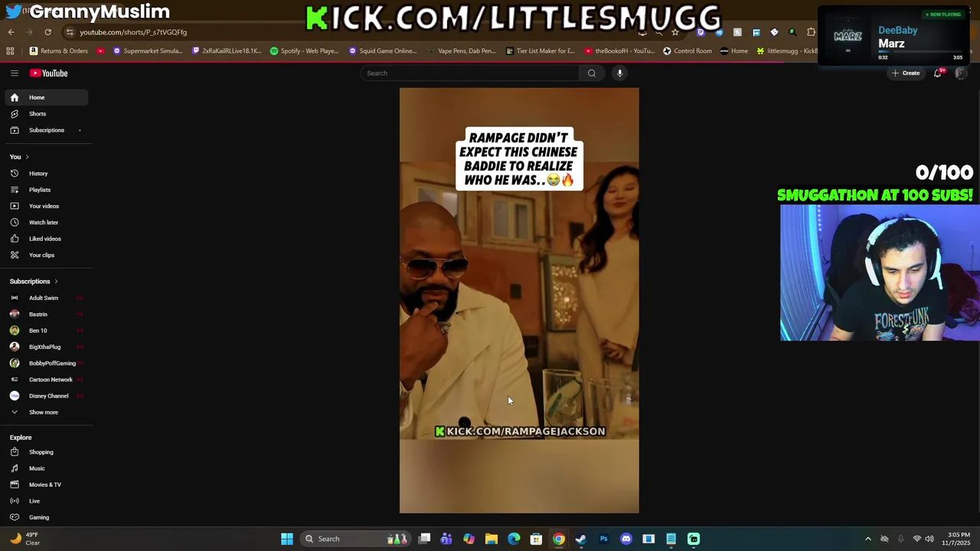Screen dimensions: 980x551
Task: Open Live under Explore
Action: coord(46,501)
